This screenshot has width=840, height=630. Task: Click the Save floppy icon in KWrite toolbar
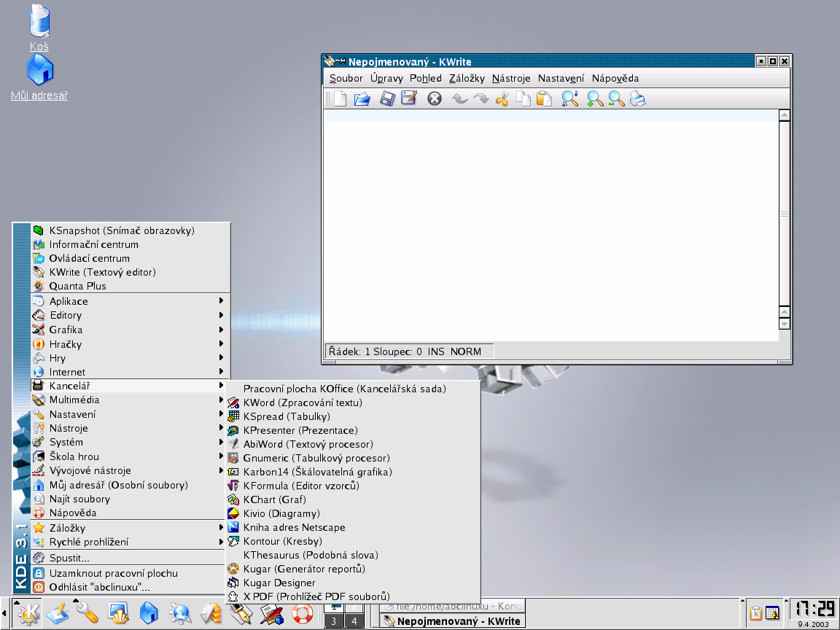tap(387, 98)
